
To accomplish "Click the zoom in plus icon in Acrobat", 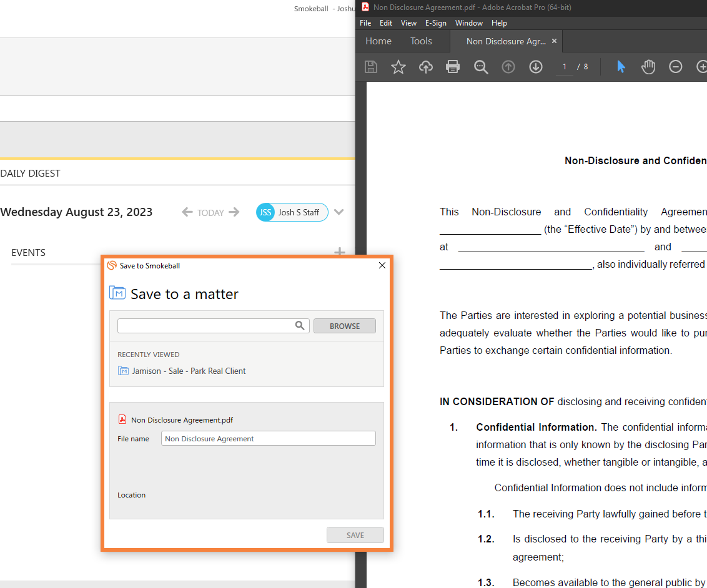I will pos(701,67).
